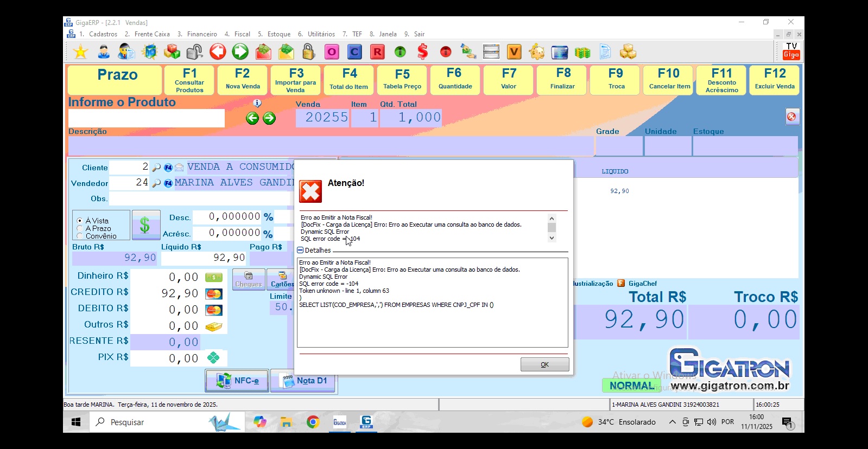Click the red dollar sign toolbar icon

click(x=423, y=52)
